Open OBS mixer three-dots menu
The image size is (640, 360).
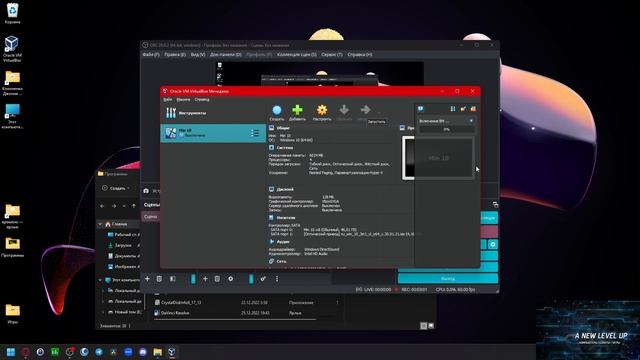pyautogui.click(x=277, y=279)
